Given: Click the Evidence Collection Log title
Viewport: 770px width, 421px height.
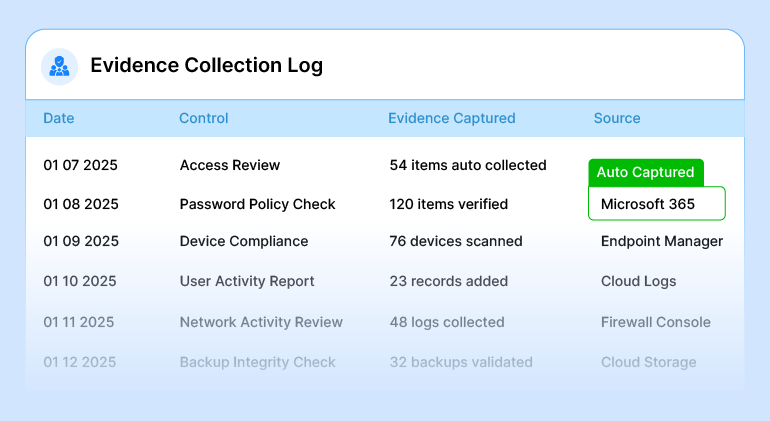Looking at the screenshot, I should click(206, 66).
